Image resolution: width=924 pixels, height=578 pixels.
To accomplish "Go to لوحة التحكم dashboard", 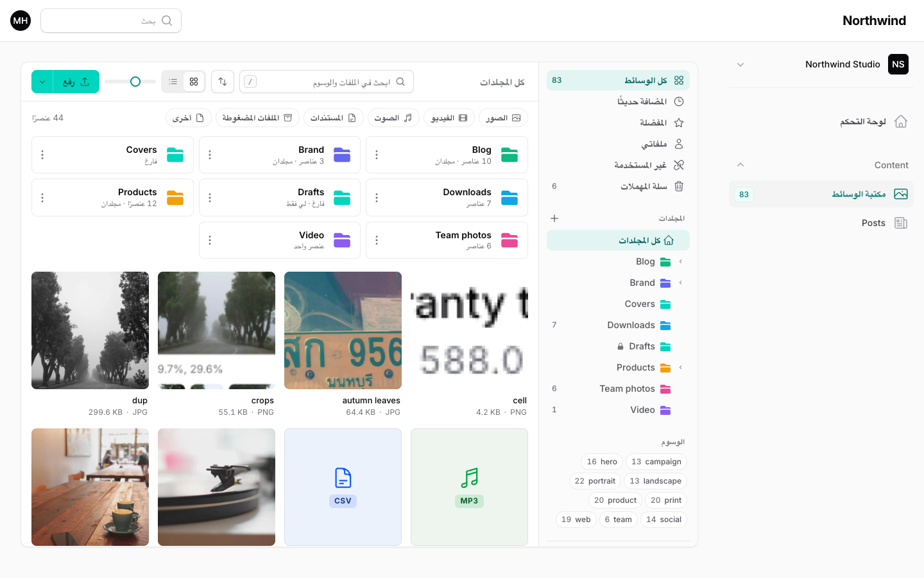I will (821, 121).
